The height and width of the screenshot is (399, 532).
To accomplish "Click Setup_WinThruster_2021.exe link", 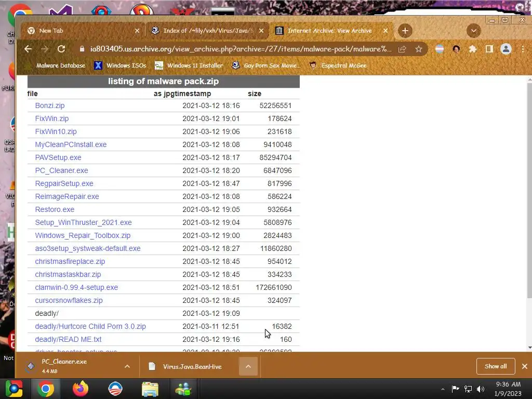I will click(84, 222).
